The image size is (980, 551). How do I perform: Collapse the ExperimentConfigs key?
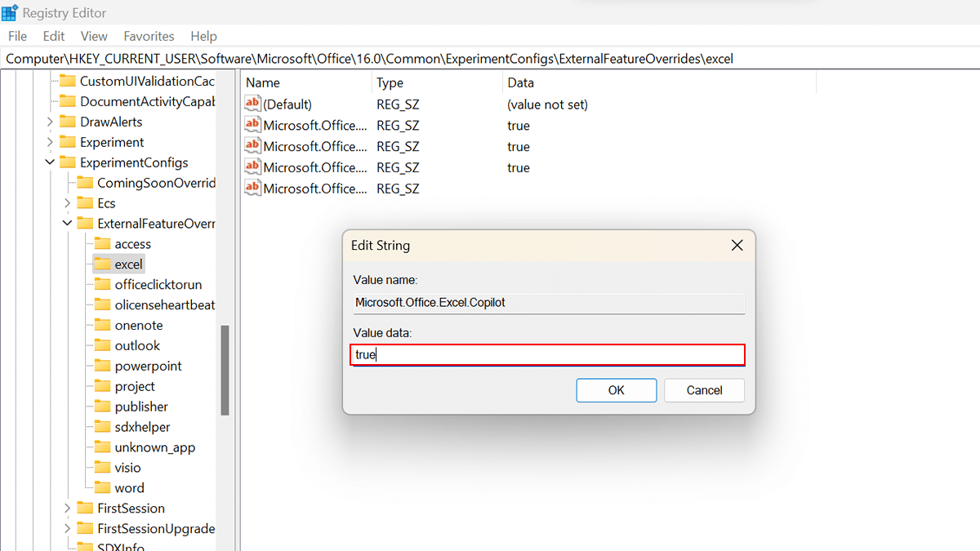(50, 162)
